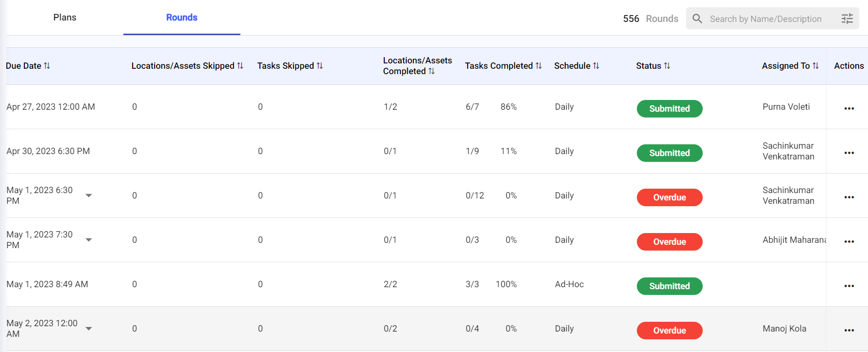Open the search filter options icon
The image size is (868, 352).
[847, 19]
